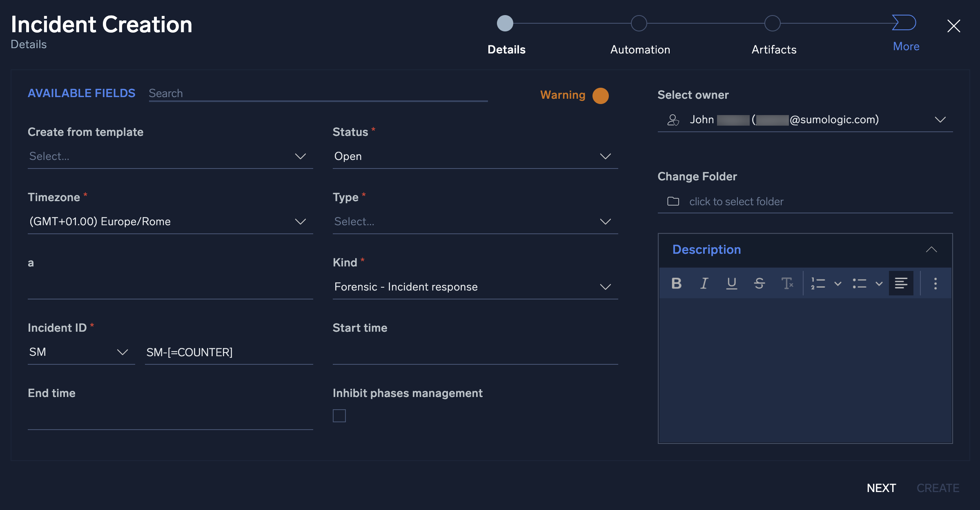Collapse the Description panel
Viewport: 980px width, 510px height.
point(932,249)
